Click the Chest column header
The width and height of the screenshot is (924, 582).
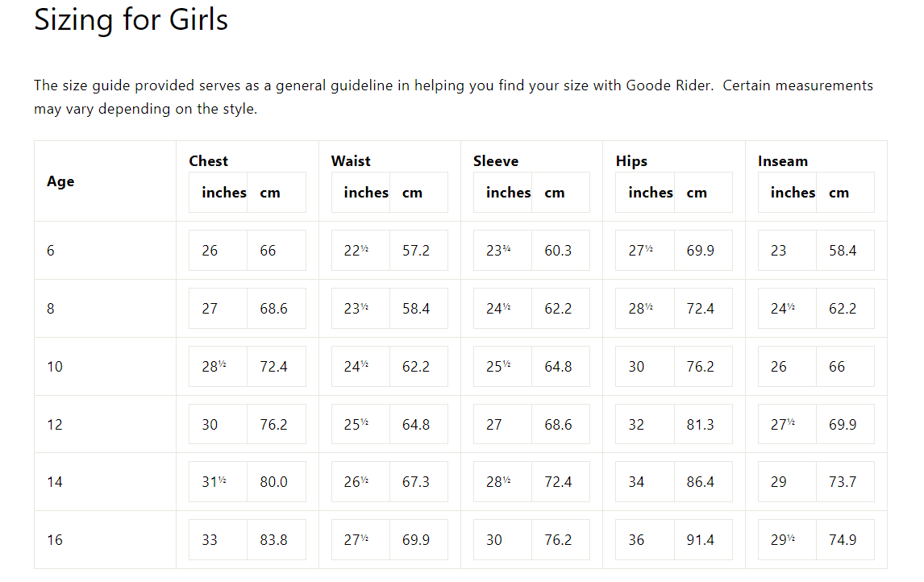209,161
